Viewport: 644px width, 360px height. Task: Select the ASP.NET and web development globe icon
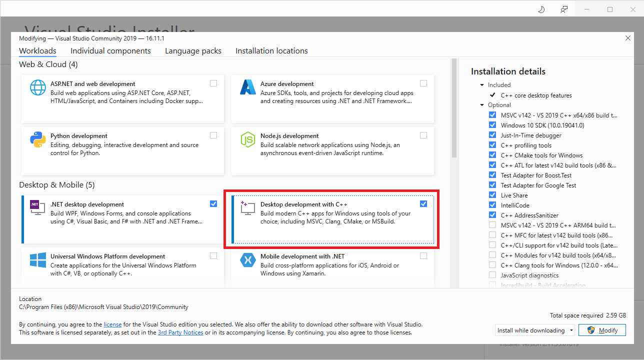tap(37, 87)
